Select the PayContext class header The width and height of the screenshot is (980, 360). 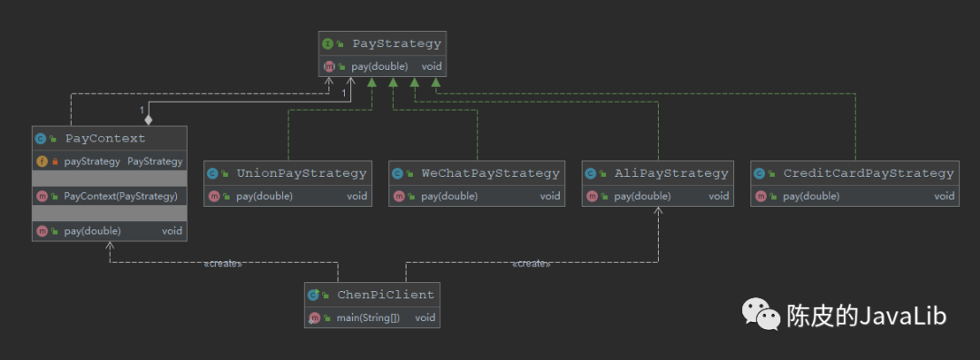110,138
